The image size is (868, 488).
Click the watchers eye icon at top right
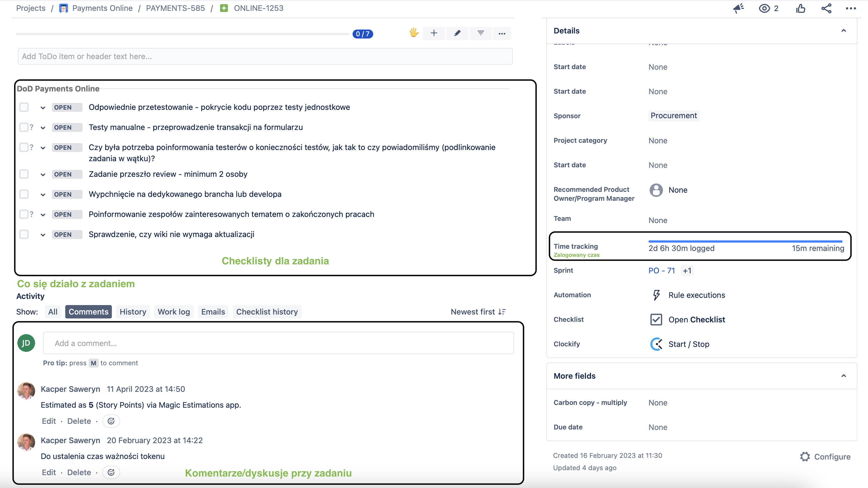tap(765, 8)
